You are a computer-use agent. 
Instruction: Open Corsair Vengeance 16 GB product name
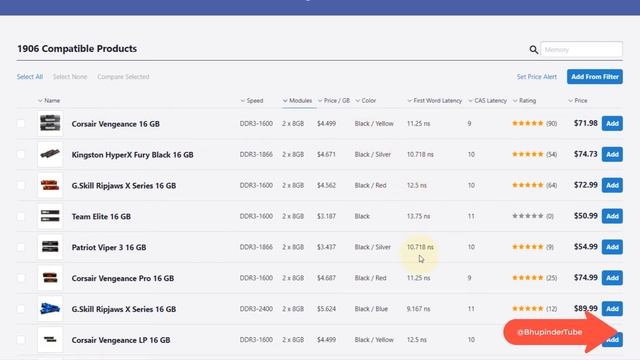116,124
